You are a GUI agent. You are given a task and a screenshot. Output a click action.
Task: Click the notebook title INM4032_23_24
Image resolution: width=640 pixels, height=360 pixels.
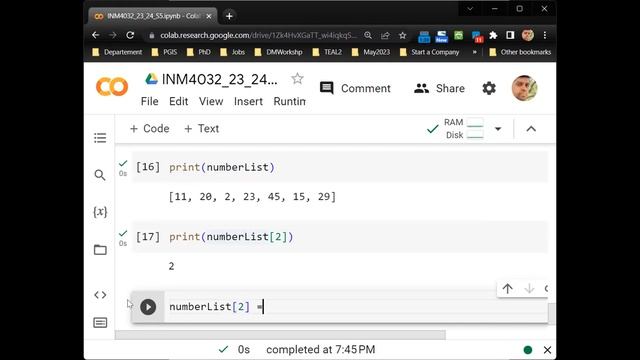tap(220, 79)
